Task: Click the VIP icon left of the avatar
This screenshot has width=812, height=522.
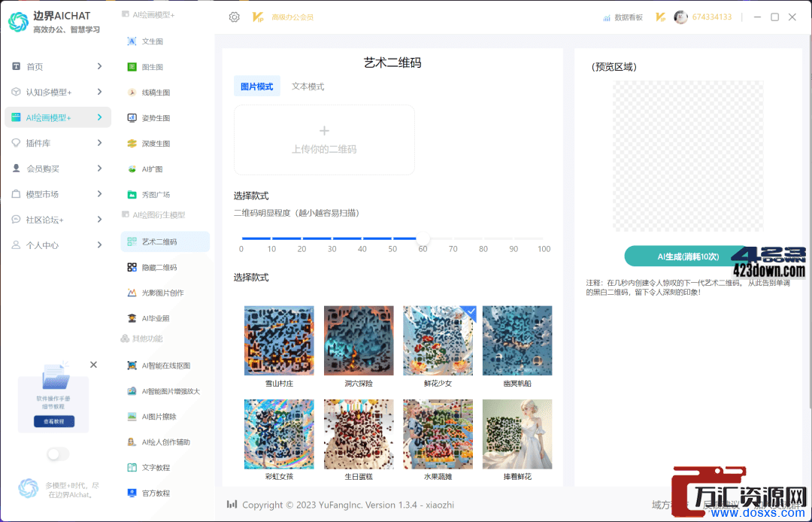Action: (x=660, y=17)
